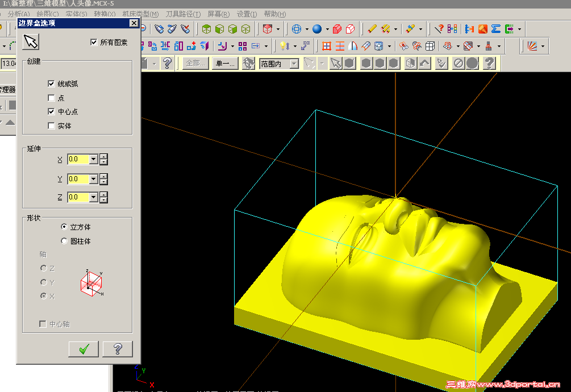Click the orange-framed four-pane grid icon
Image resolution: width=571 pixels, height=392 pixels.
327,46
